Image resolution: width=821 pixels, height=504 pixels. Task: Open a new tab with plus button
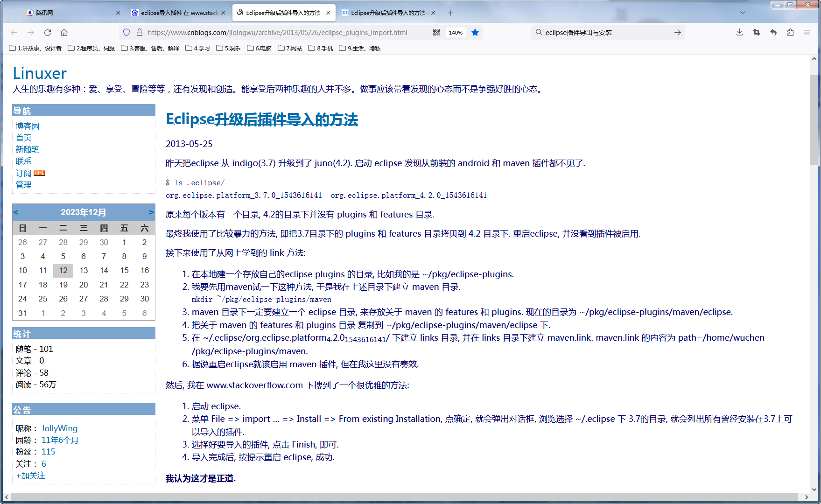(x=450, y=13)
